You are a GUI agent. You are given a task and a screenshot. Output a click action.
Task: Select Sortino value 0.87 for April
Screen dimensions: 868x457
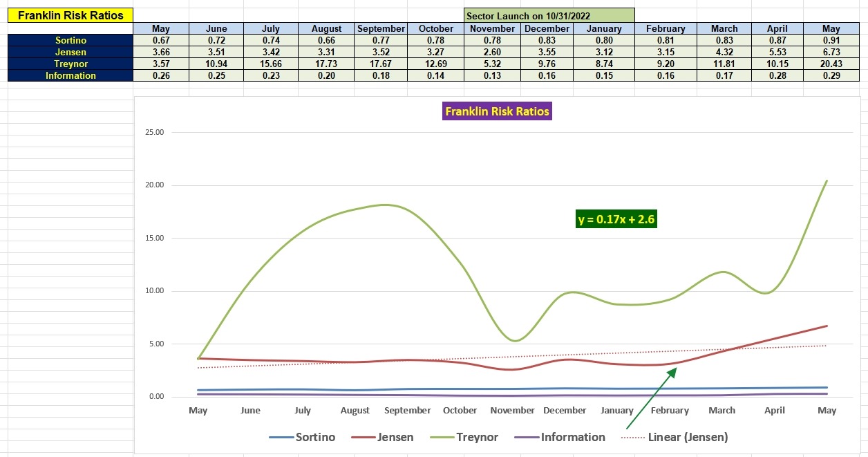(x=777, y=40)
